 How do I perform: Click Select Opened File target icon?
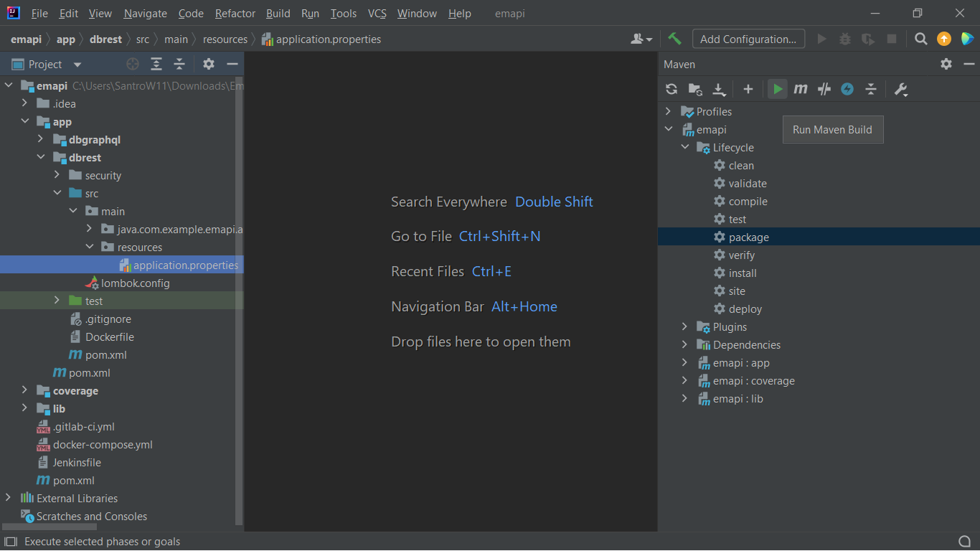[x=133, y=64]
